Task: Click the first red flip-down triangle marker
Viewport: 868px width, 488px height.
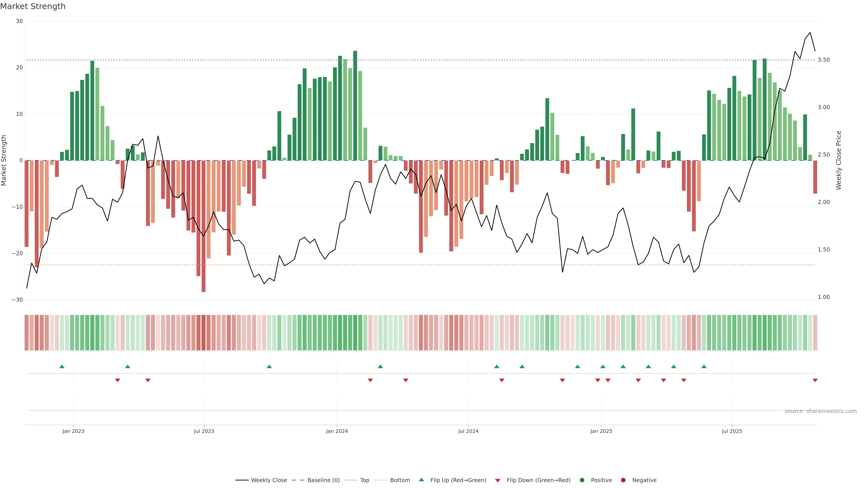Action: coord(118,380)
